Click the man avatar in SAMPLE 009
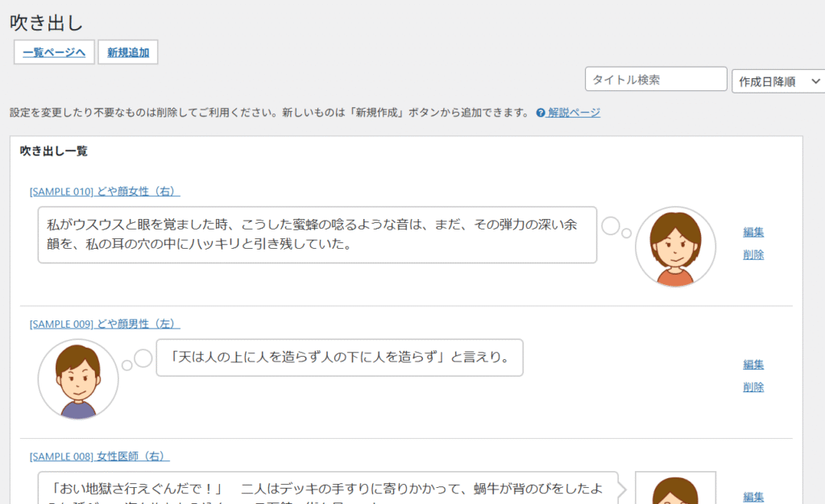The height and width of the screenshot is (504, 825). click(x=78, y=379)
